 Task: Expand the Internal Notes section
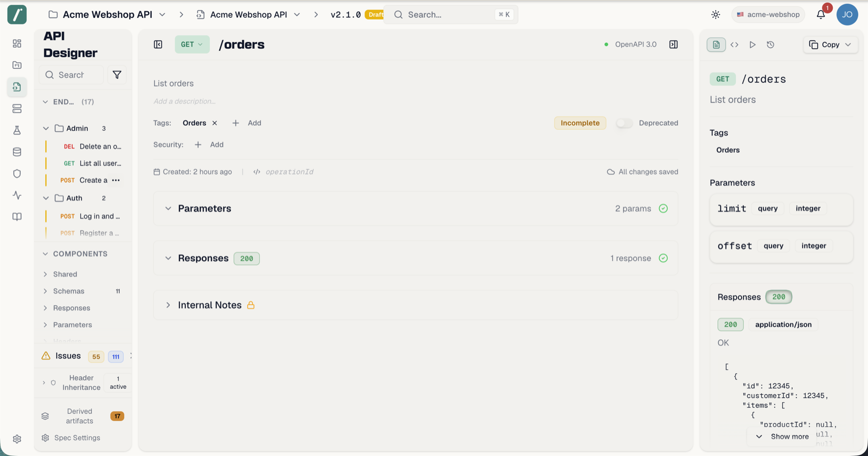(x=168, y=305)
